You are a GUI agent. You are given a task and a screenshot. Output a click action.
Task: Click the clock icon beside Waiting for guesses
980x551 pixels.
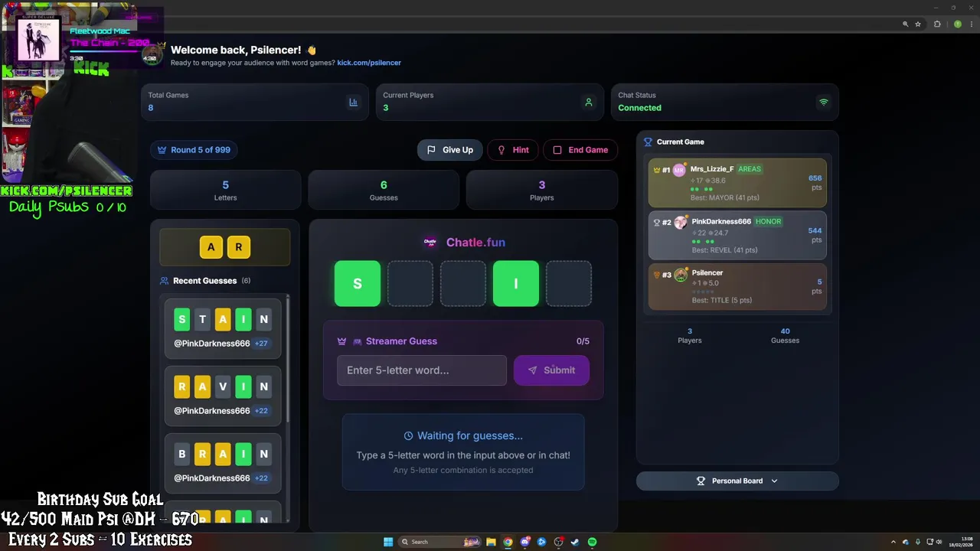(408, 435)
